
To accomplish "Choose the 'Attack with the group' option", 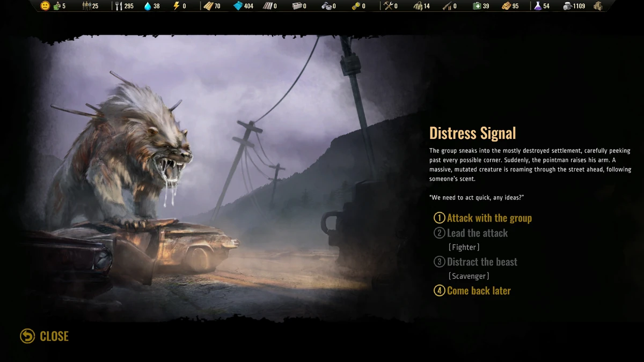I will coord(485,218).
